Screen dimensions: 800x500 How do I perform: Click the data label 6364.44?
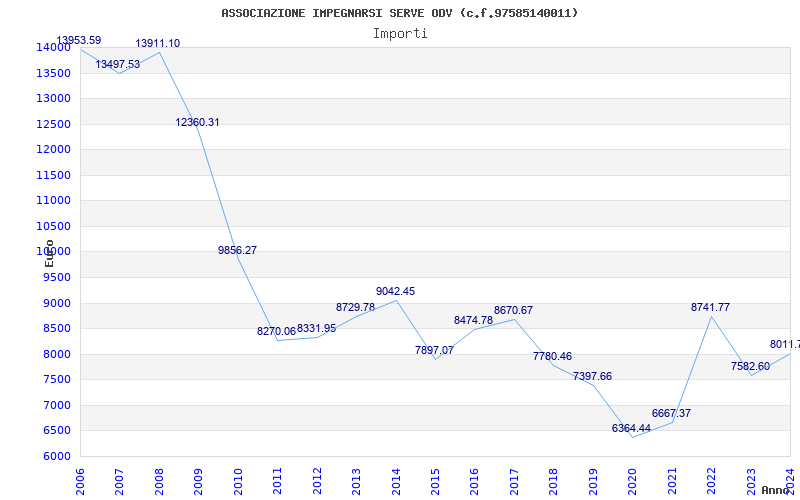(x=632, y=429)
